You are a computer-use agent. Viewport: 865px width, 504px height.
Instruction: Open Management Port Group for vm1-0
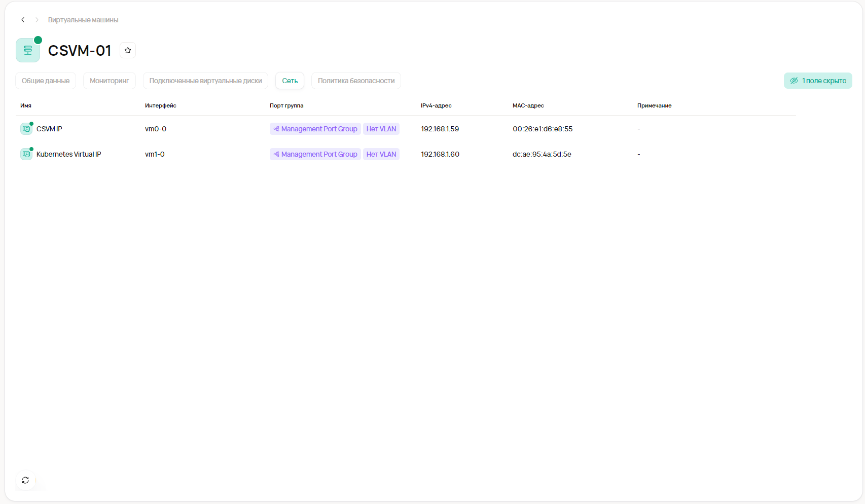coord(315,154)
